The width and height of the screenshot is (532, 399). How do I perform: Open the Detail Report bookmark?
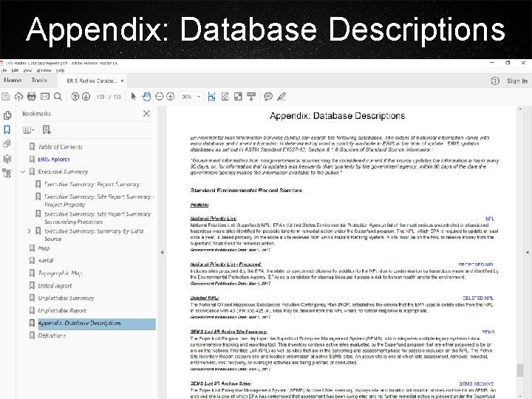55,286
